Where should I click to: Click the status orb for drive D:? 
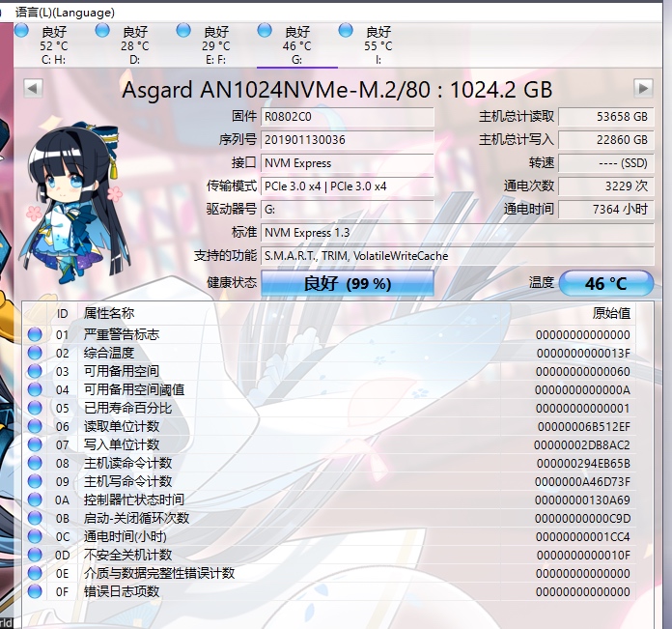[102, 31]
